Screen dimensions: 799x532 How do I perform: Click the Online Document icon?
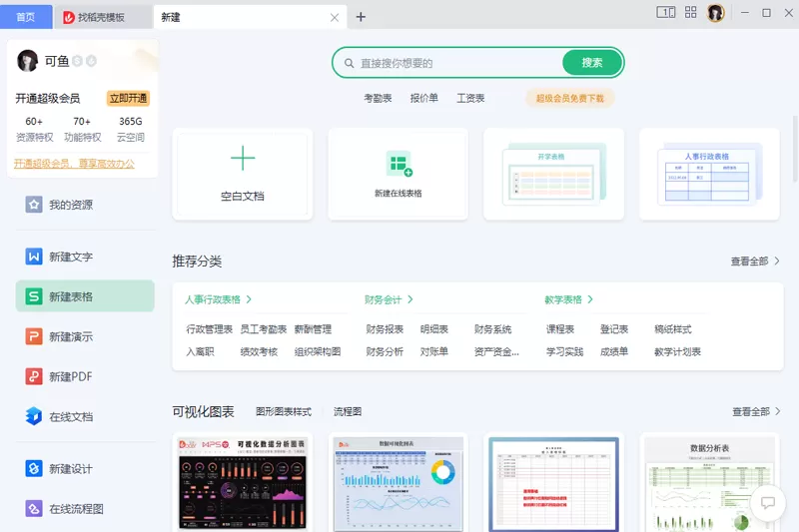point(34,416)
